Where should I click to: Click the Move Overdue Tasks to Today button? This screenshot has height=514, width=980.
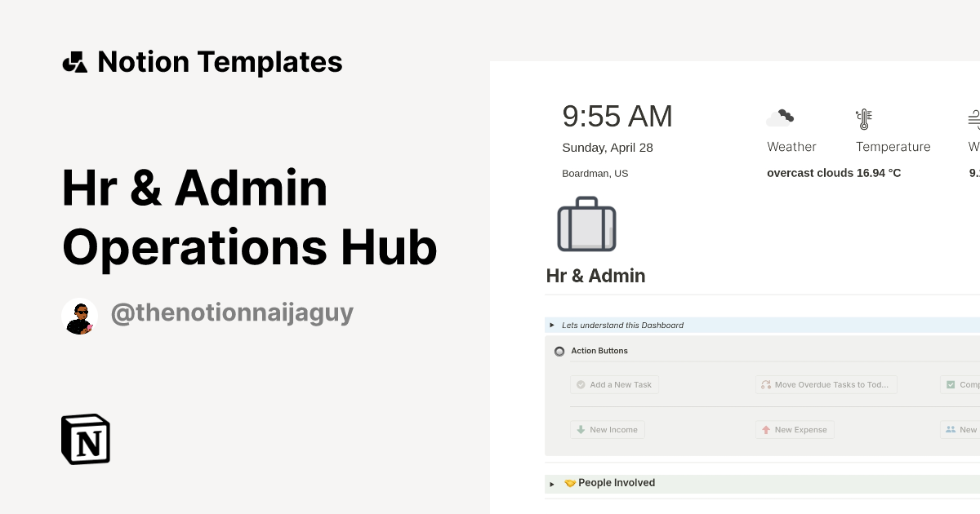pos(826,384)
